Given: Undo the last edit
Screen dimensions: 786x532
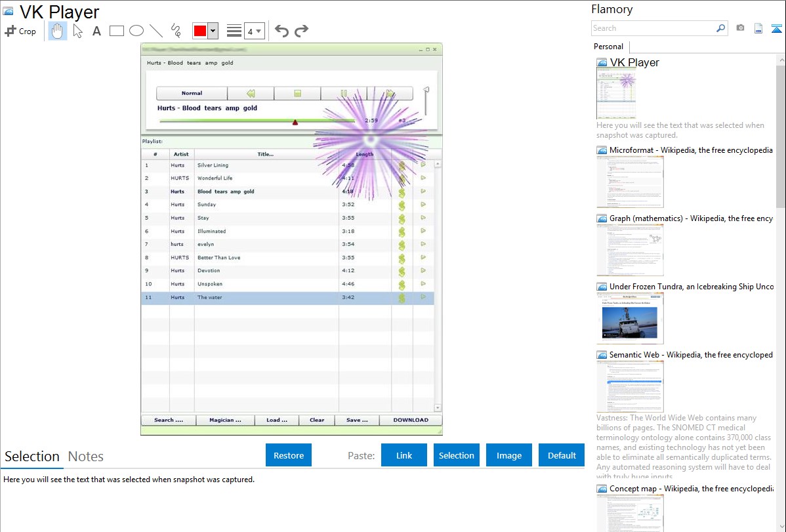Looking at the screenshot, I should pos(281,31).
